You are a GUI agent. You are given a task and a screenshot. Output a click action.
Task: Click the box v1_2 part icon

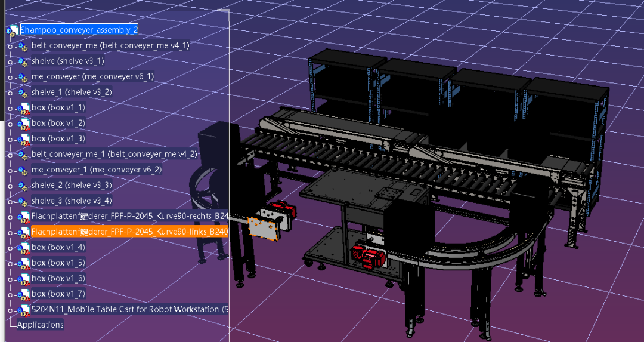tap(24, 124)
